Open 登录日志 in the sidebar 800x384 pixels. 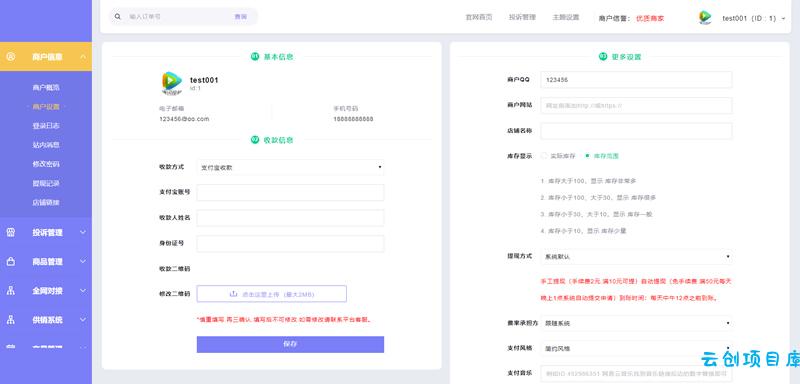[x=46, y=126]
